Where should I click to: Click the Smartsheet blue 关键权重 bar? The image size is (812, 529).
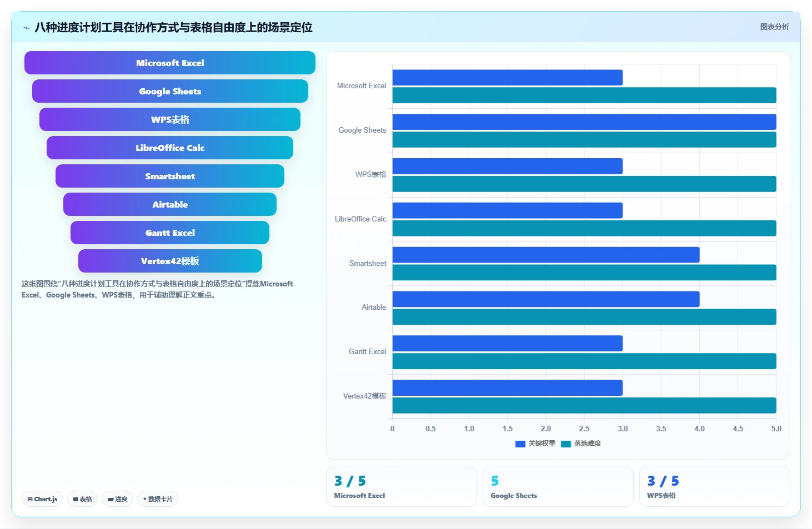pos(546,255)
